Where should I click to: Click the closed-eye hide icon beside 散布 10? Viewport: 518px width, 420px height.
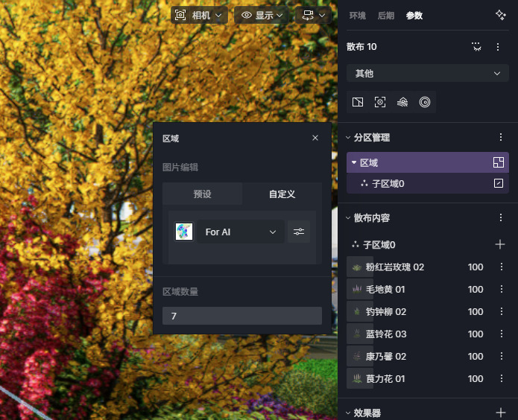(x=477, y=47)
